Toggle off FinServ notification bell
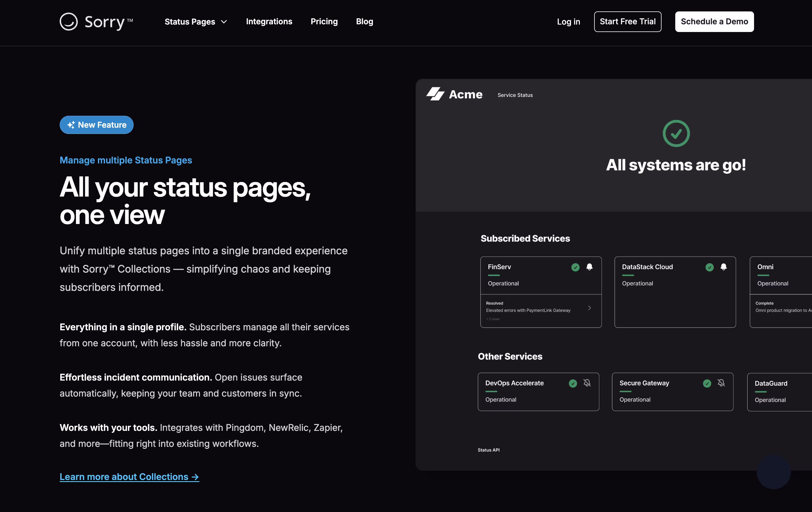The width and height of the screenshot is (812, 512). [x=589, y=267]
